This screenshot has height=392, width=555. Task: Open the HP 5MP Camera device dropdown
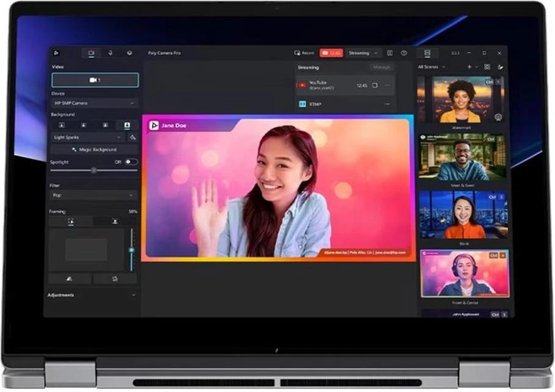pos(94,103)
